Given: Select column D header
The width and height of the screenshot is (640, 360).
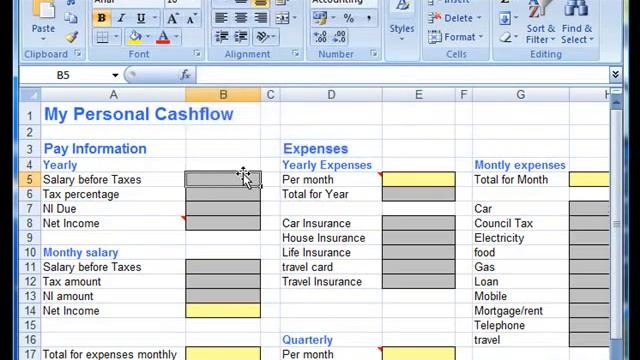Looking at the screenshot, I should (331, 95).
